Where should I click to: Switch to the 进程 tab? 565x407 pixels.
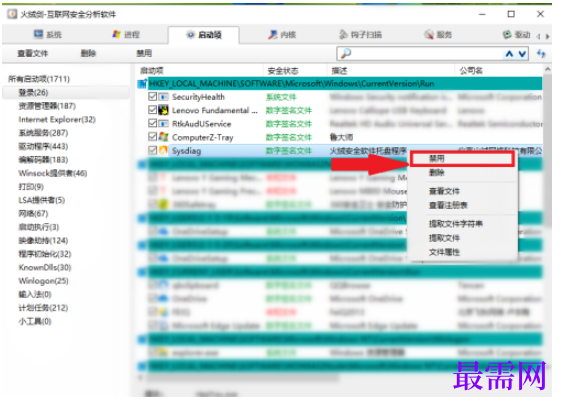126,35
